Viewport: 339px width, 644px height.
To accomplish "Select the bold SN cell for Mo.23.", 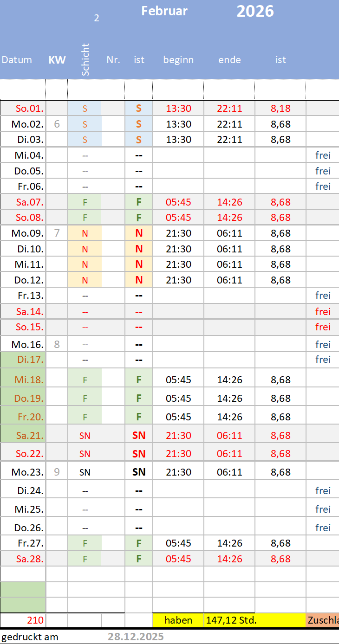I will 139,472.
